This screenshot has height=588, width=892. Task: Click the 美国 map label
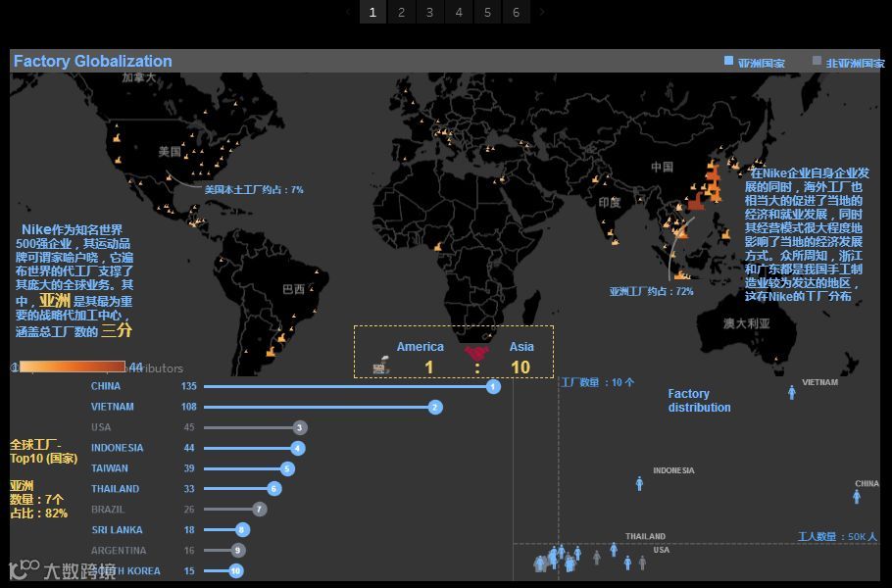point(170,151)
